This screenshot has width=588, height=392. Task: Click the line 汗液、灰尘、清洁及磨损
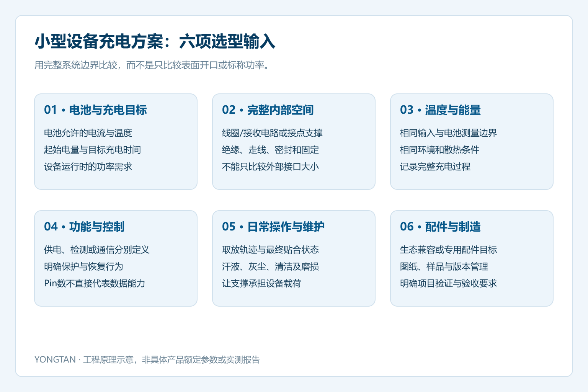pyautogui.click(x=271, y=267)
